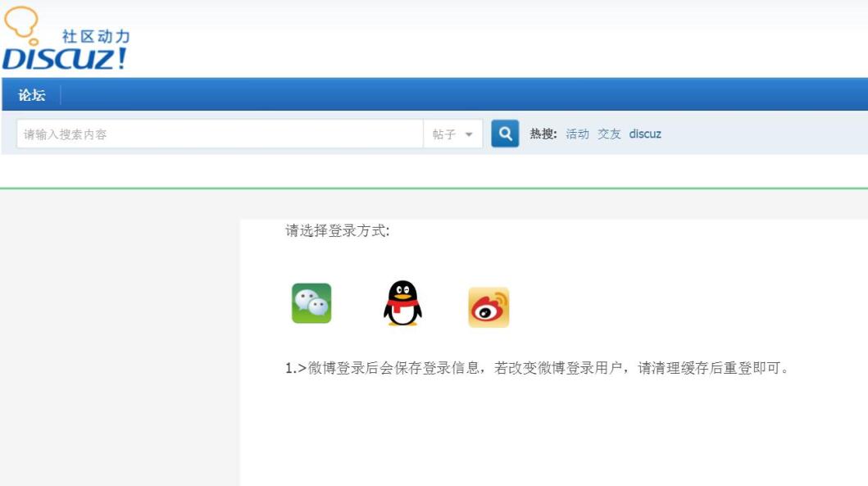Click the green horizontal divider line
Image resolution: width=868 pixels, height=486 pixels.
(x=434, y=188)
